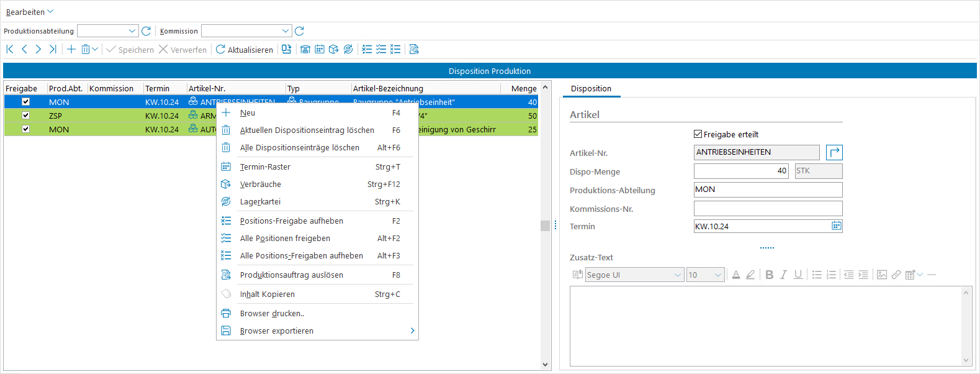Expand the Produktionsabteilung dropdown
Screen dimensions: 980x374
tap(132, 31)
